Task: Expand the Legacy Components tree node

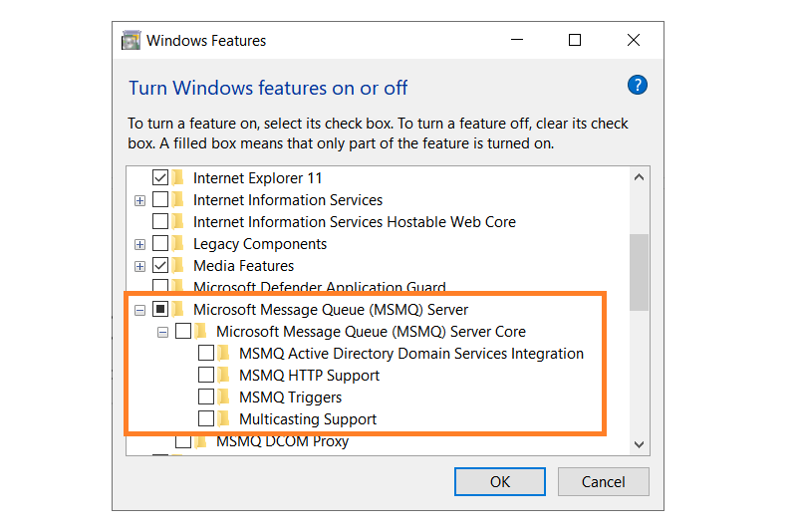Action: pos(139,244)
